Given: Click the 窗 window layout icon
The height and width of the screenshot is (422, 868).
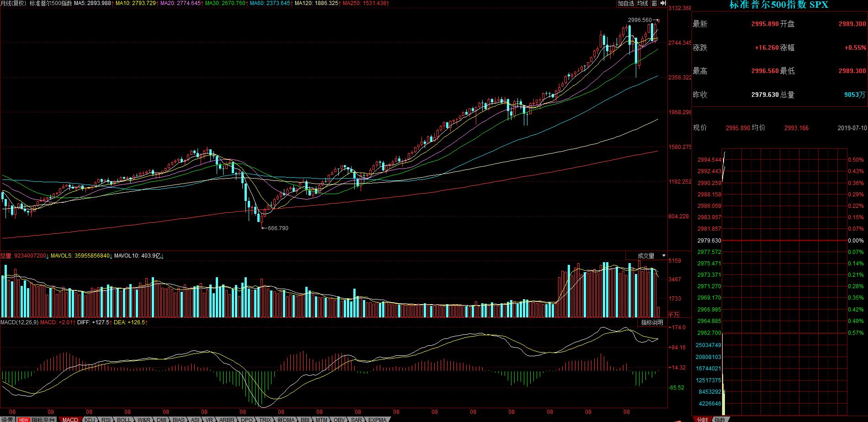Looking at the screenshot, I should 654,3.
